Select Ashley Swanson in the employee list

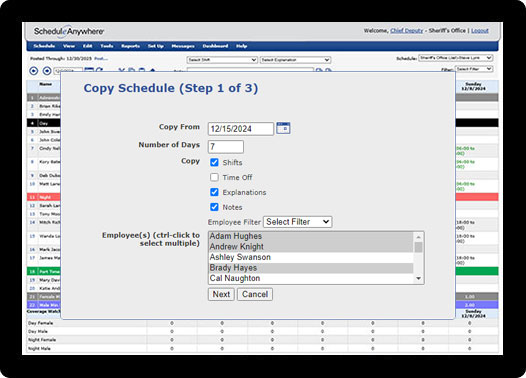coord(311,257)
